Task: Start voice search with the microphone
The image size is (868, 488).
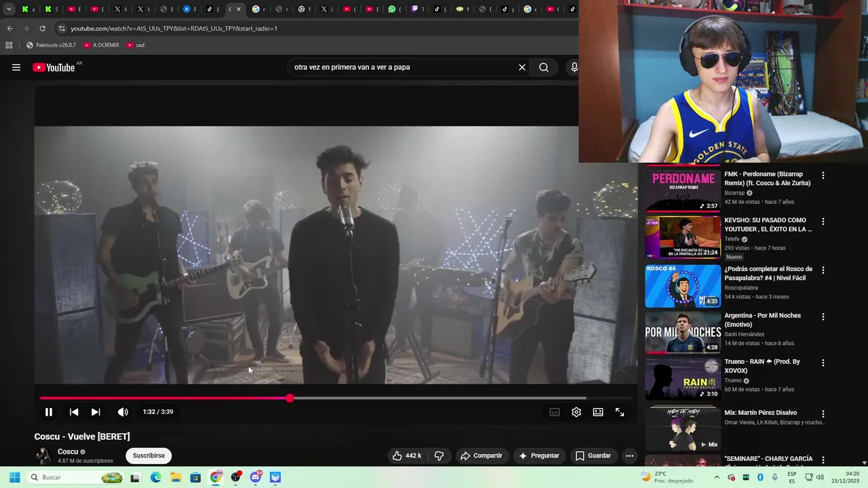Action: 574,67
